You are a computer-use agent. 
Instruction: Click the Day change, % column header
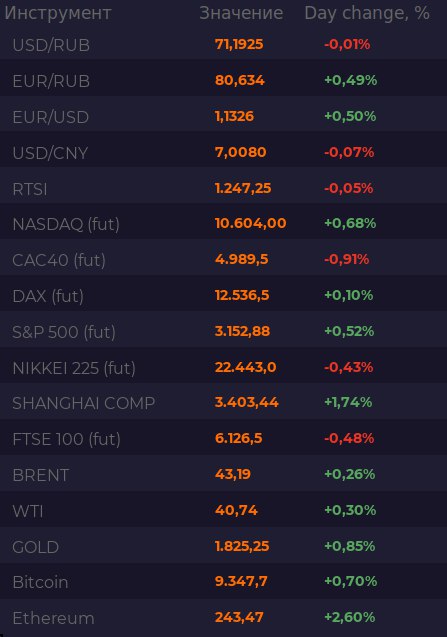(367, 13)
